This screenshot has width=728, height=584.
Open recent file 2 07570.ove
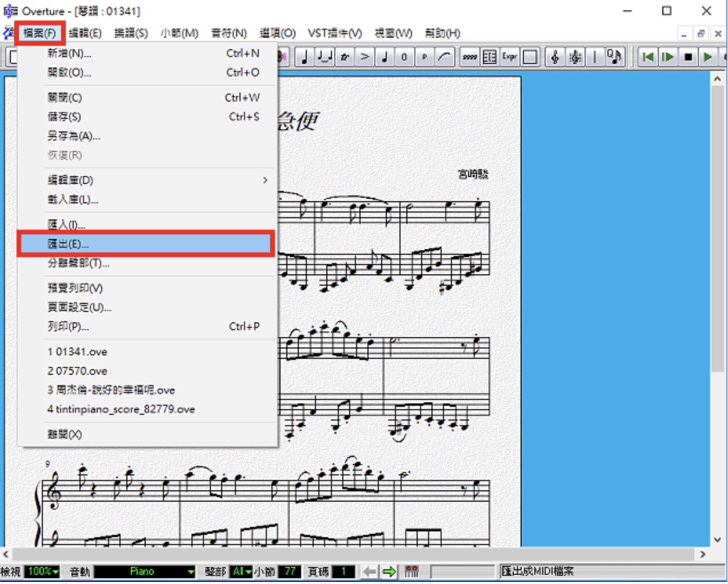147,371
